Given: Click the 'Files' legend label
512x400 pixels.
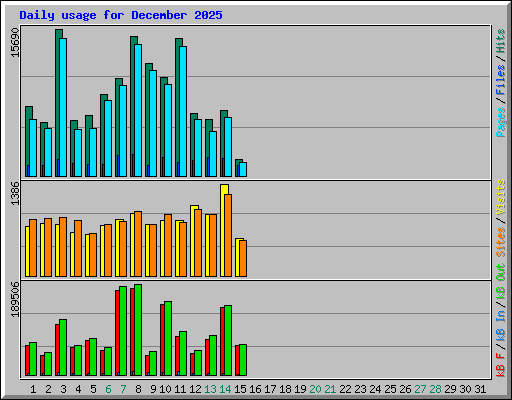Looking at the screenshot, I should [501, 80].
